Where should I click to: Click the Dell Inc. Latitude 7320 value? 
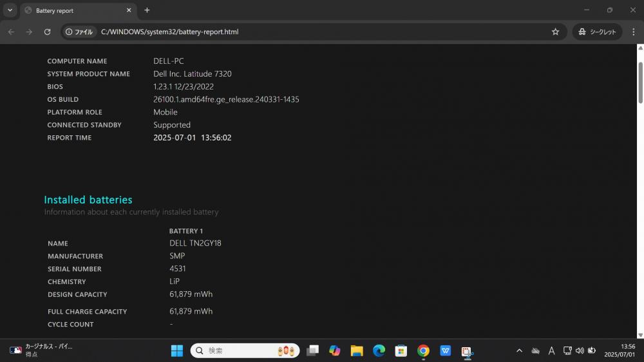(192, 73)
